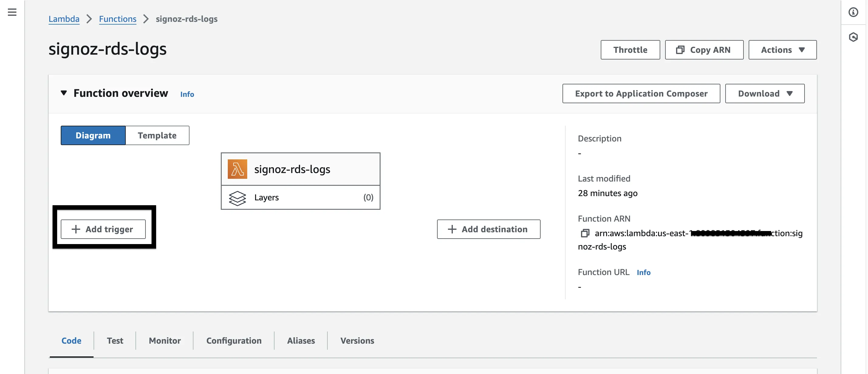Open Info link beside Function overview
Image resolution: width=868 pixels, height=374 pixels.
coord(187,94)
